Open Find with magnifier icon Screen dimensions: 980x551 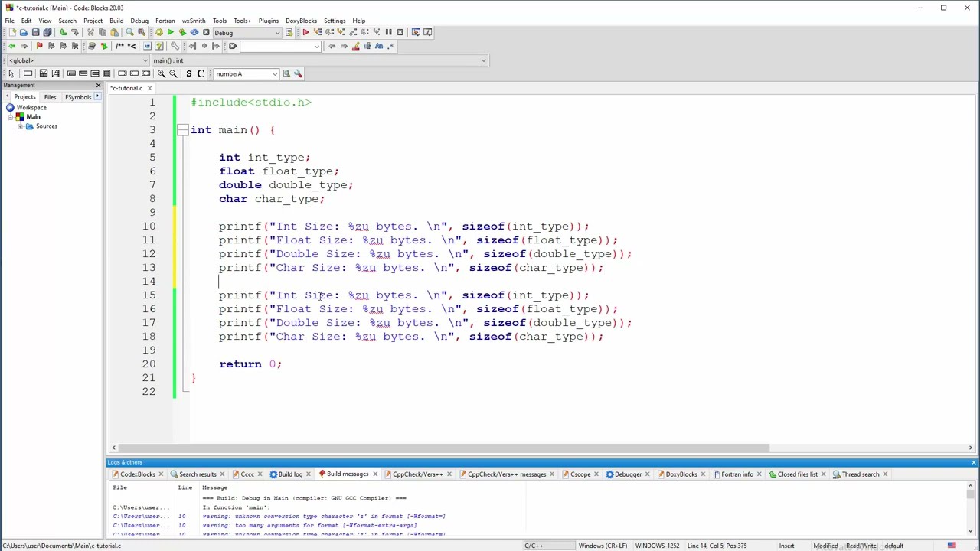coord(129,32)
